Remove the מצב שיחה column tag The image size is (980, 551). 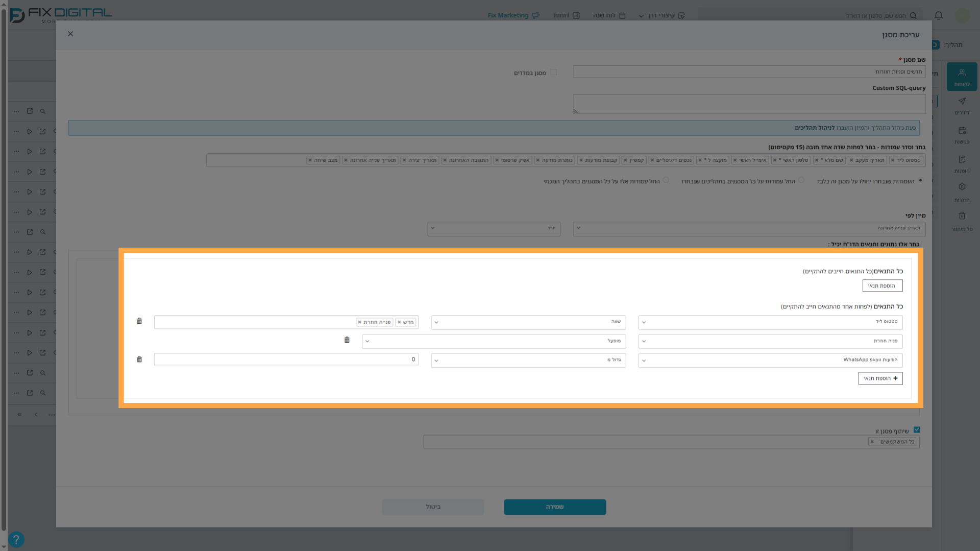[310, 160]
